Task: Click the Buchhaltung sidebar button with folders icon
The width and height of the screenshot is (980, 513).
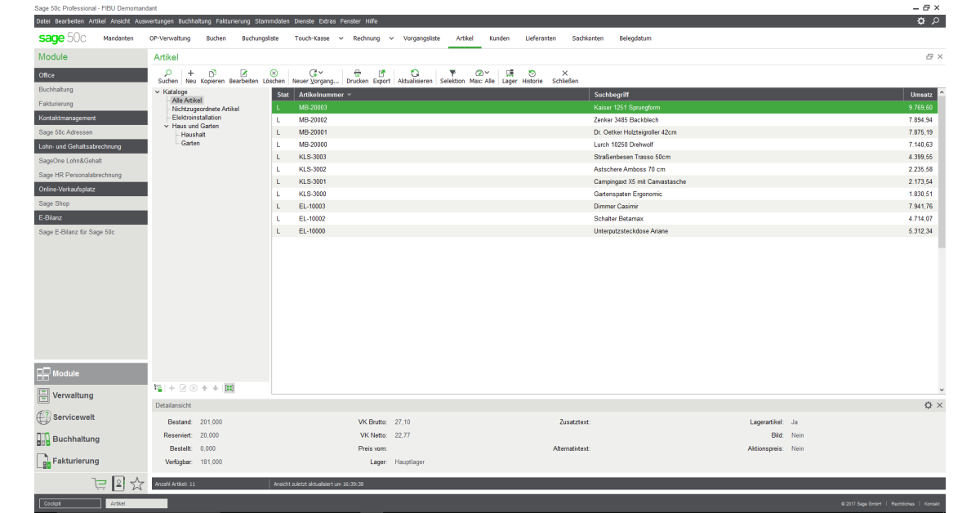Action: tap(91, 439)
